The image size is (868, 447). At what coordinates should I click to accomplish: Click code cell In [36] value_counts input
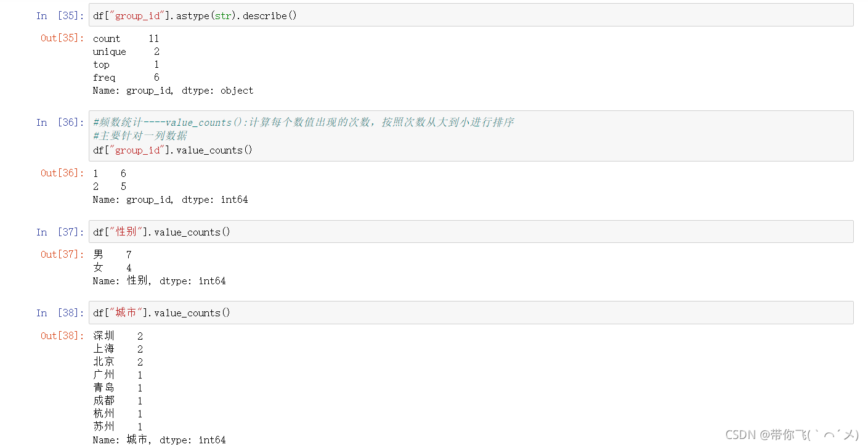point(471,136)
